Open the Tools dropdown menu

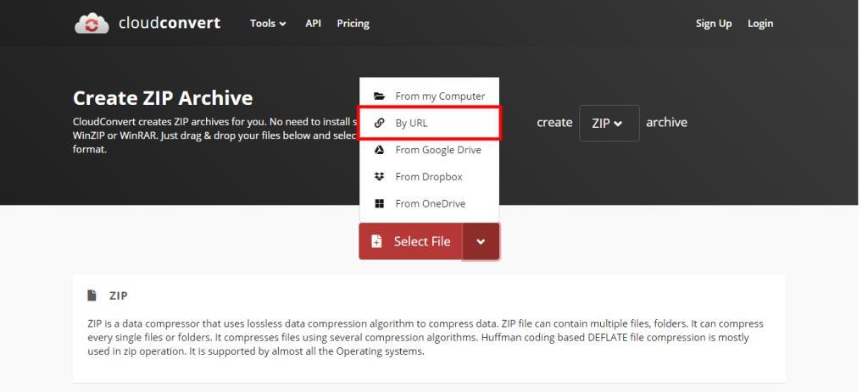(268, 23)
